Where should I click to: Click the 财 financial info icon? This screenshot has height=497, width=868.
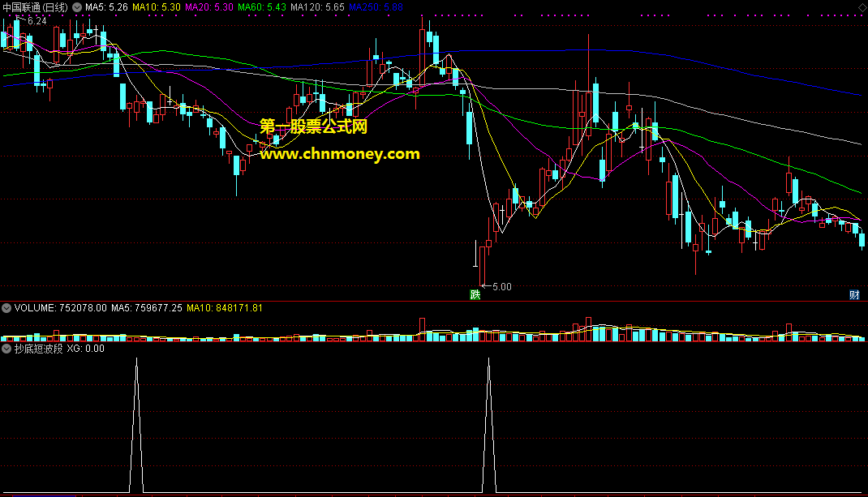coord(855,294)
